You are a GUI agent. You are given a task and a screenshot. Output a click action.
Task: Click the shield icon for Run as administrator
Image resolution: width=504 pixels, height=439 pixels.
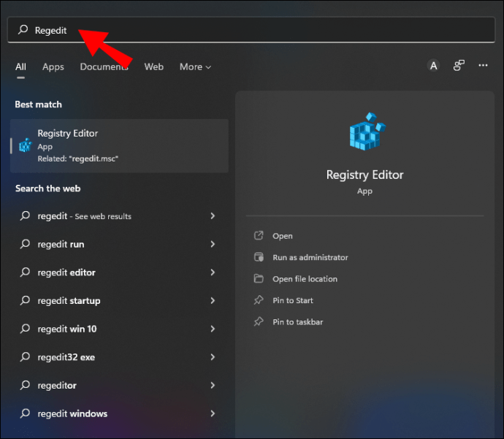(x=259, y=257)
